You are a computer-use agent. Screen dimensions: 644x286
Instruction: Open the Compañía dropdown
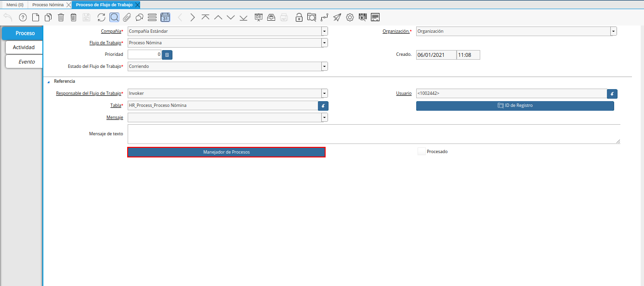point(324,31)
